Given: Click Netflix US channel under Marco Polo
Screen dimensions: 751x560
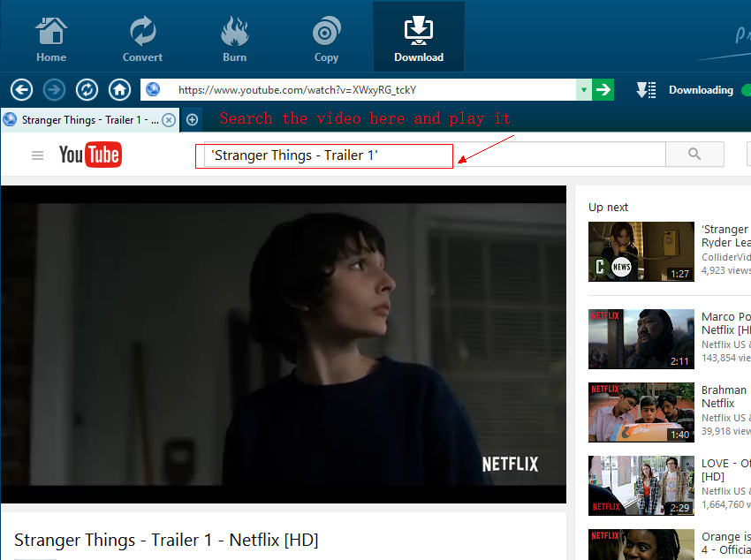Looking at the screenshot, I should pyautogui.click(x=726, y=344).
